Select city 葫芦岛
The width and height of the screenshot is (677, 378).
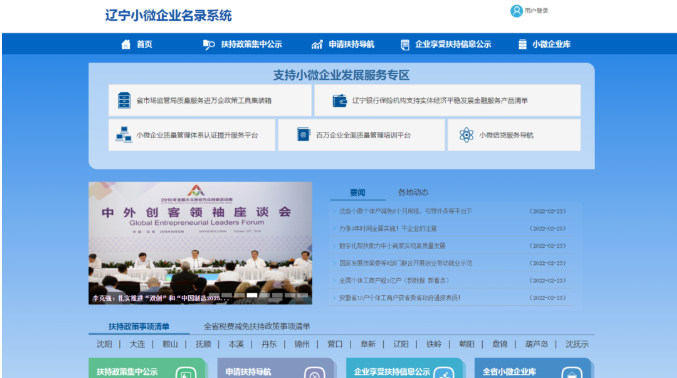536,344
